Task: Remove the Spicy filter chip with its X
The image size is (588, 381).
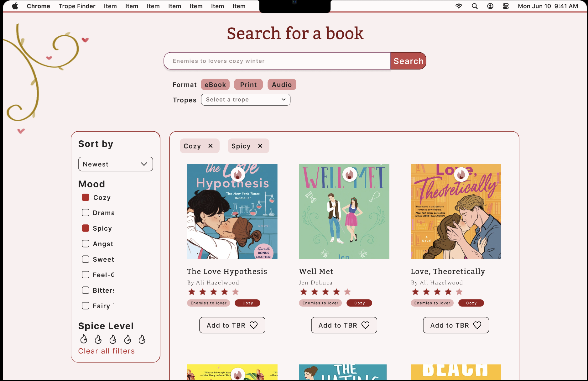Action: click(x=260, y=146)
